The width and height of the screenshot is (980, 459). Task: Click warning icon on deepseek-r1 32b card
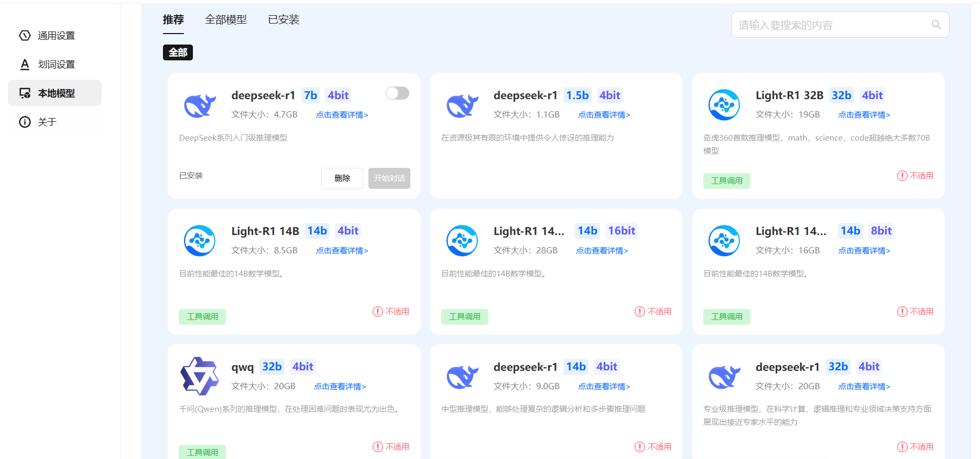(902, 447)
